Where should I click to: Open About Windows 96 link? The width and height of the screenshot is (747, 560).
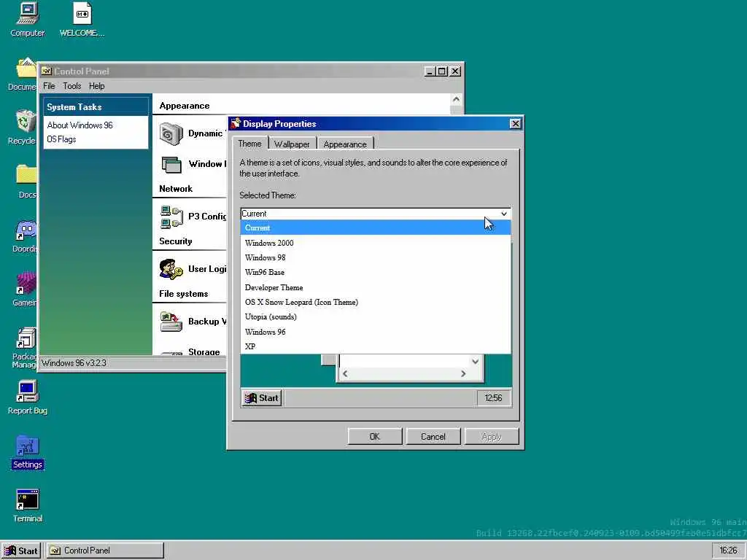[80, 125]
